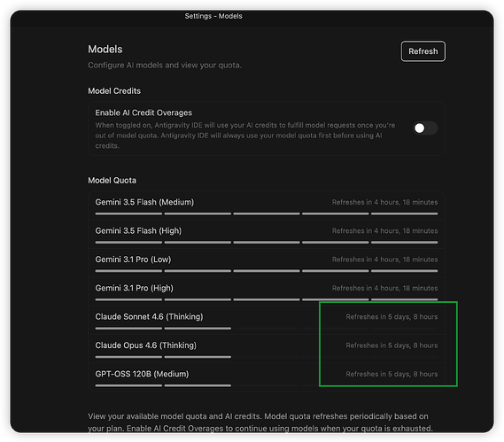Image resolution: width=504 pixels, height=442 pixels.
Task: Select the Gemini 3.5 Flash (Medium) row label
Action: click(144, 202)
